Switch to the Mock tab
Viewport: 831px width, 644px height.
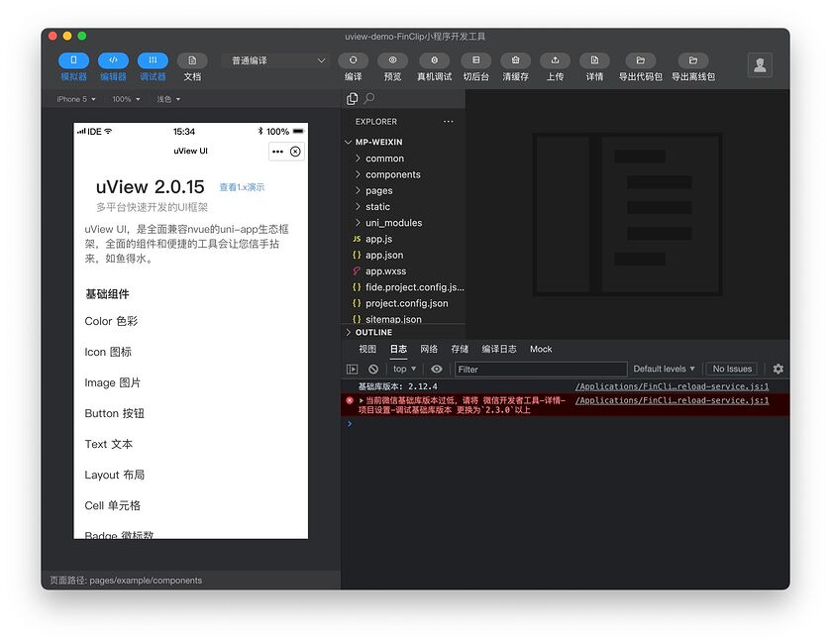(541, 349)
